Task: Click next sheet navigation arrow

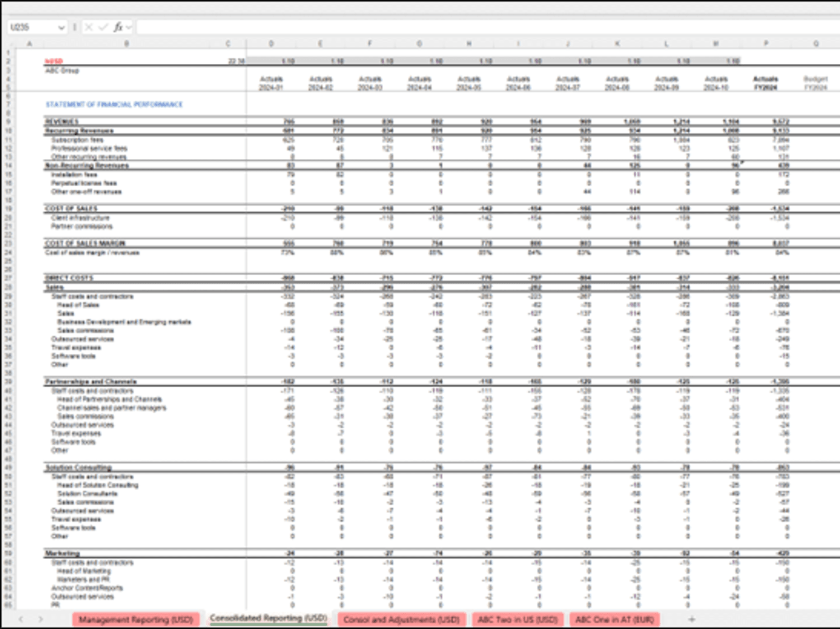Action: (40, 619)
